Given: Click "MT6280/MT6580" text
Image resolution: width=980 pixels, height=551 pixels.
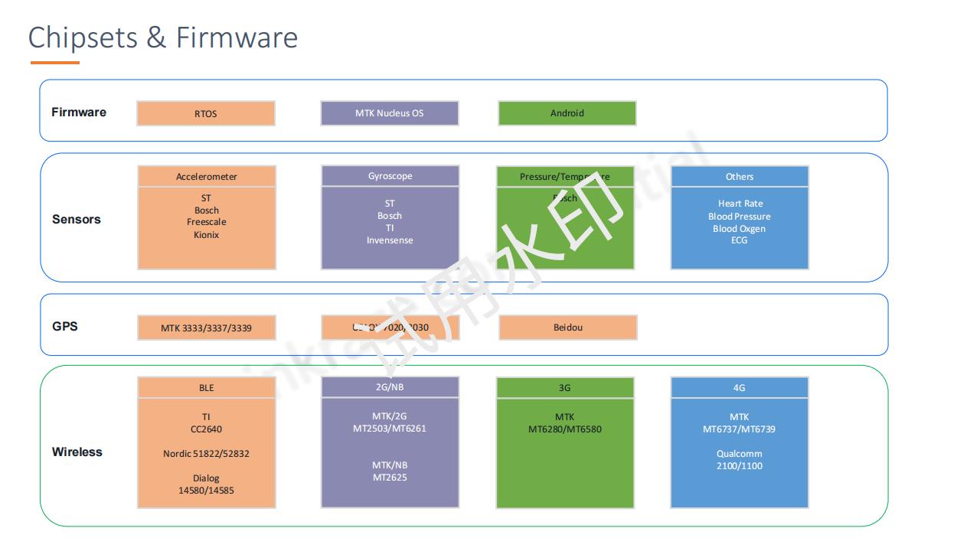Looking at the screenshot, I should click(x=565, y=429).
